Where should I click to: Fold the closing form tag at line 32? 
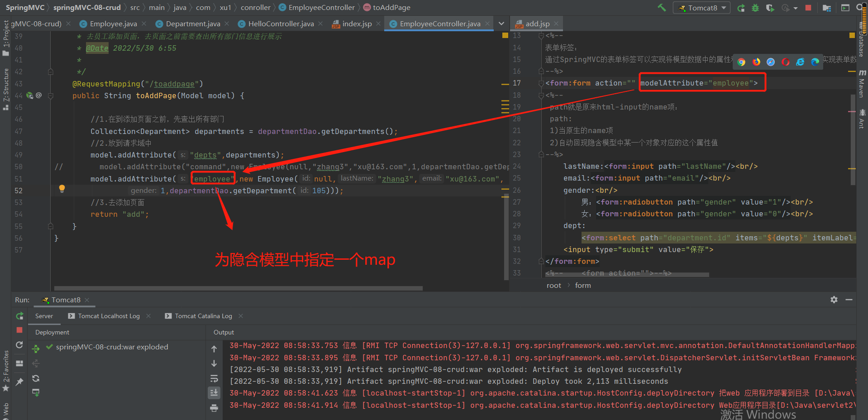[541, 261]
